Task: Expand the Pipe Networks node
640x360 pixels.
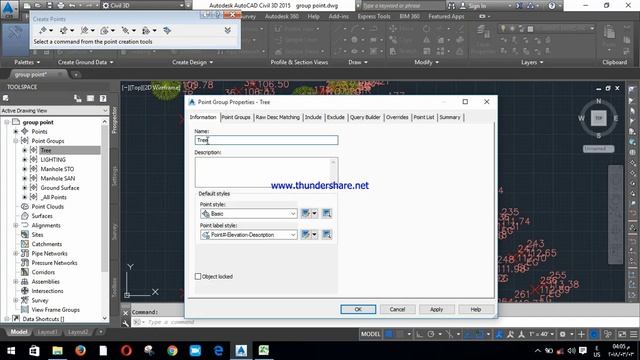Action: pos(16,253)
